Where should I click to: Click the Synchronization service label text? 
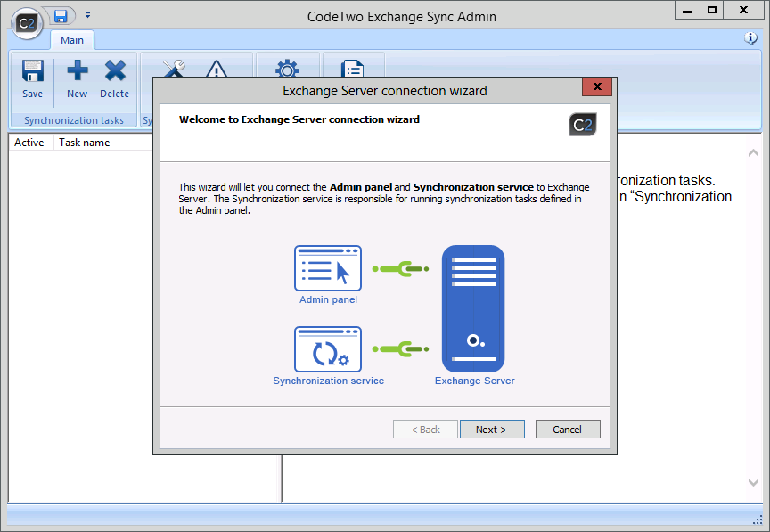pyautogui.click(x=329, y=381)
